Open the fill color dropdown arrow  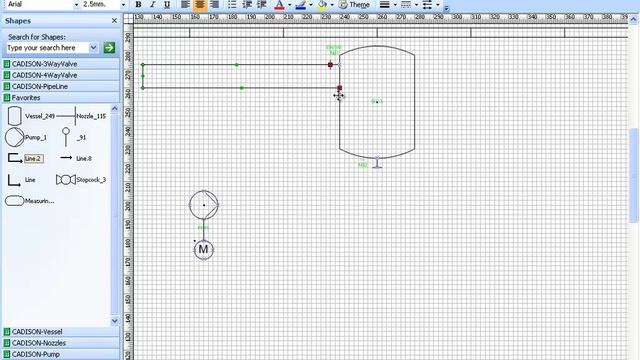click(331, 5)
